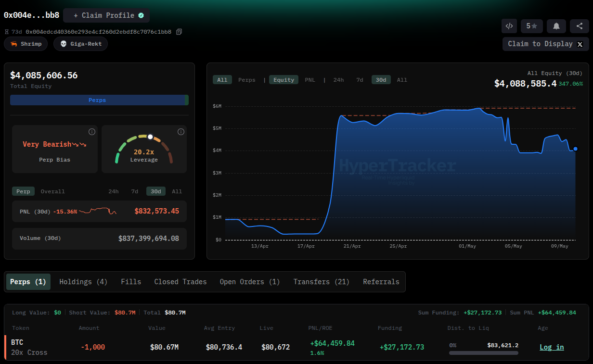This screenshot has width=593, height=364.
Task: Click Sum Funding +$27,172.73
Action: pyautogui.click(x=483, y=313)
